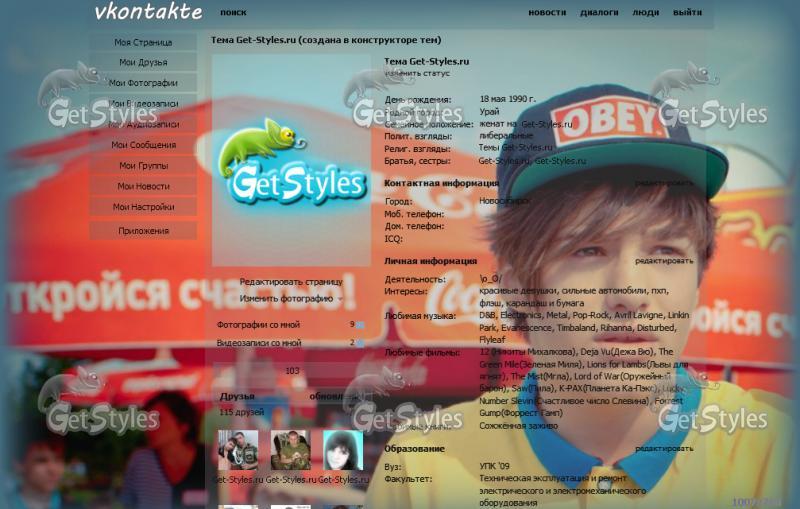Open Моя Страница in the sidebar
The image size is (800, 509).
point(143,42)
